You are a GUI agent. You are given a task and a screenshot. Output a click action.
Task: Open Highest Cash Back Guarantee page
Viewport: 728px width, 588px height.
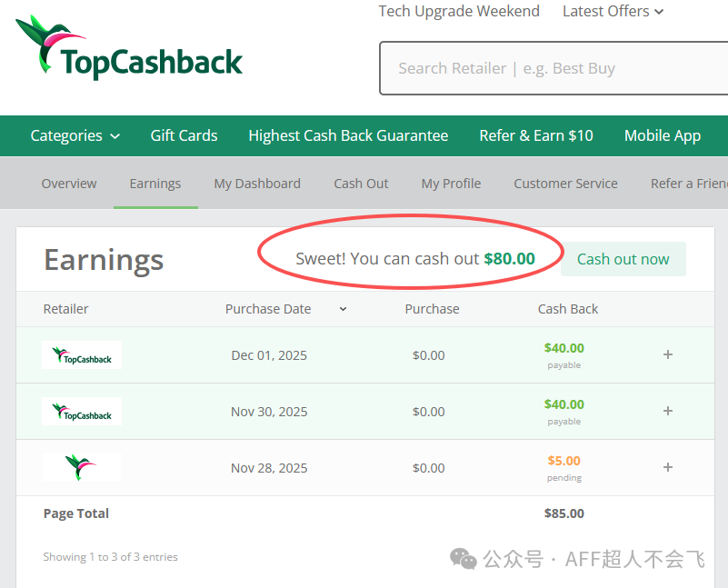pos(348,135)
